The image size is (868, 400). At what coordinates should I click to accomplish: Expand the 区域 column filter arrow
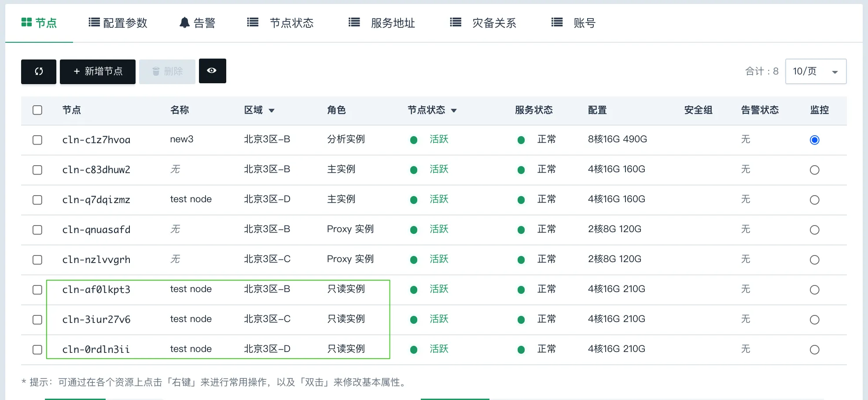[272, 111]
